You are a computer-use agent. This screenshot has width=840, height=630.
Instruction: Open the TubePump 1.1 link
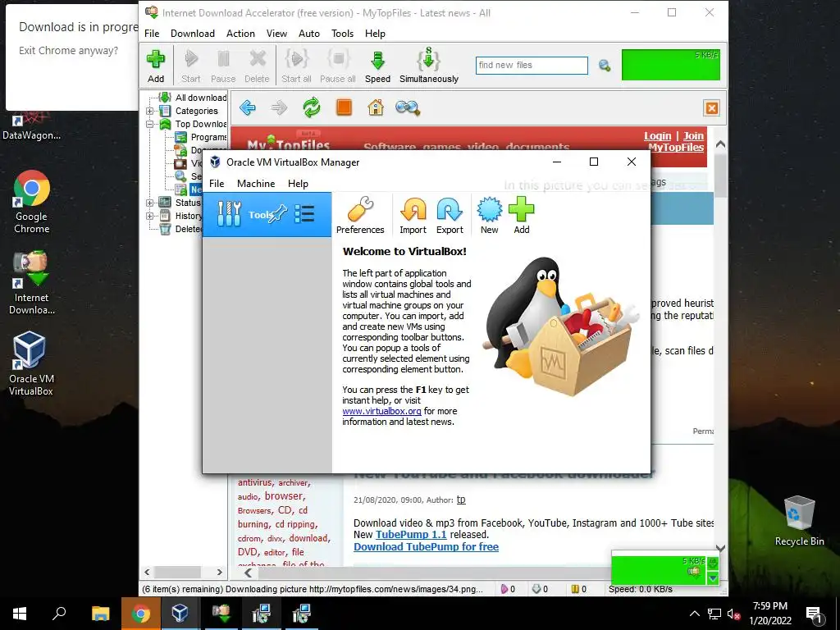[411, 535]
